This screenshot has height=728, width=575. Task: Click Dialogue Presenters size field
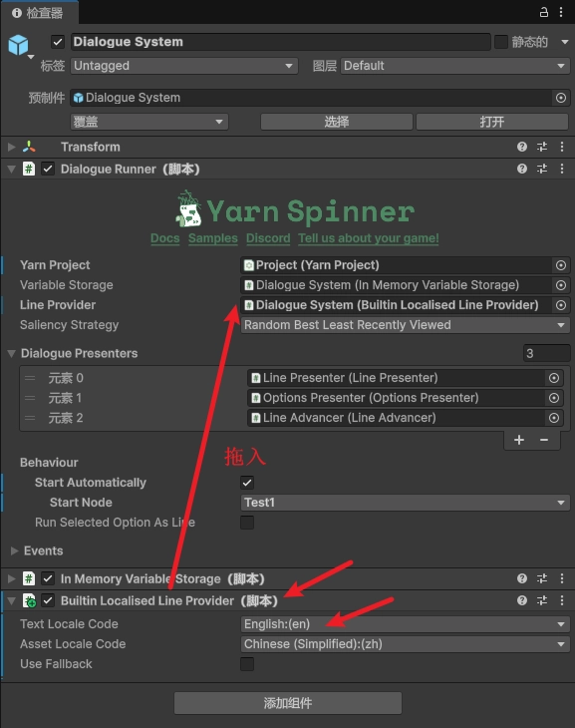(547, 353)
